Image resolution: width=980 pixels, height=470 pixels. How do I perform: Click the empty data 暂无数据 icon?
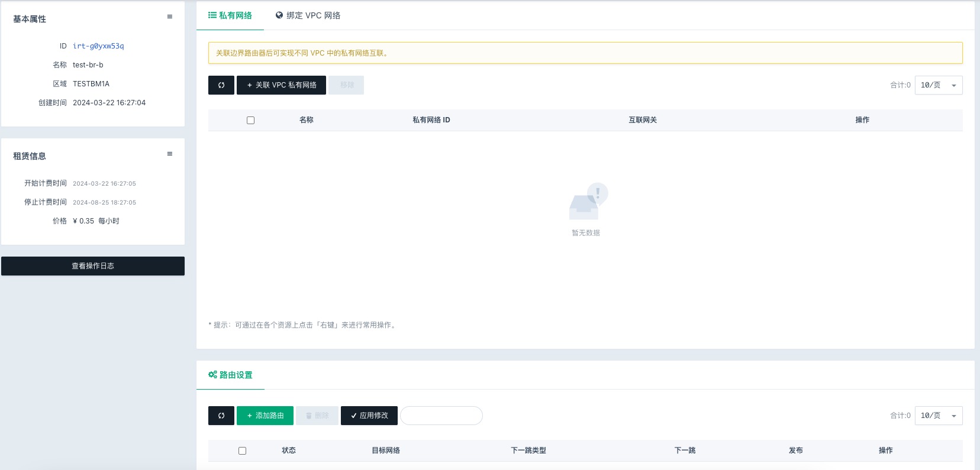[x=588, y=202]
